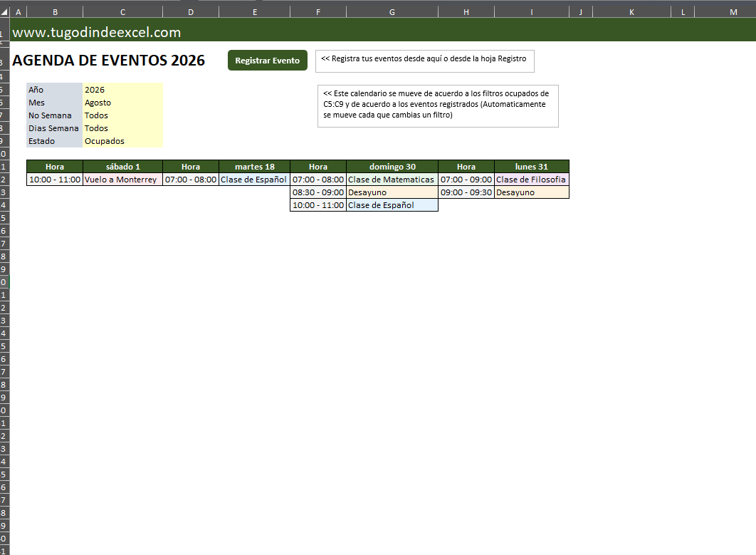Select the Estado value Ocupados
This screenshot has height=555, width=756.
coord(123,141)
